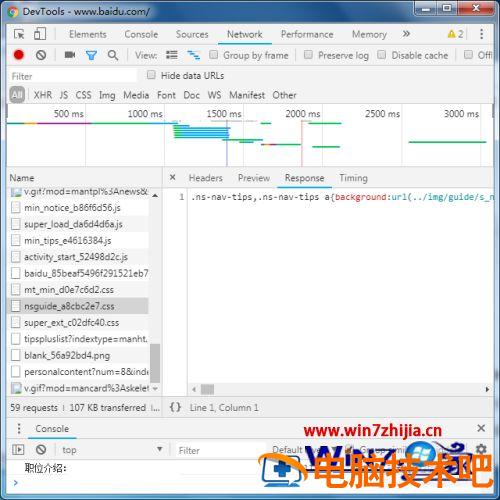This screenshot has height=500, width=500.
Task: Enable the Group by frame checkbox
Action: (x=213, y=55)
